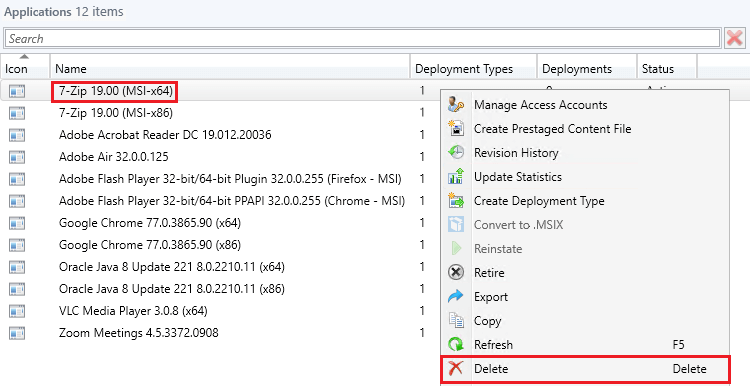Click the green Refresh icon
Screen dimensions: 750x386
(456, 344)
